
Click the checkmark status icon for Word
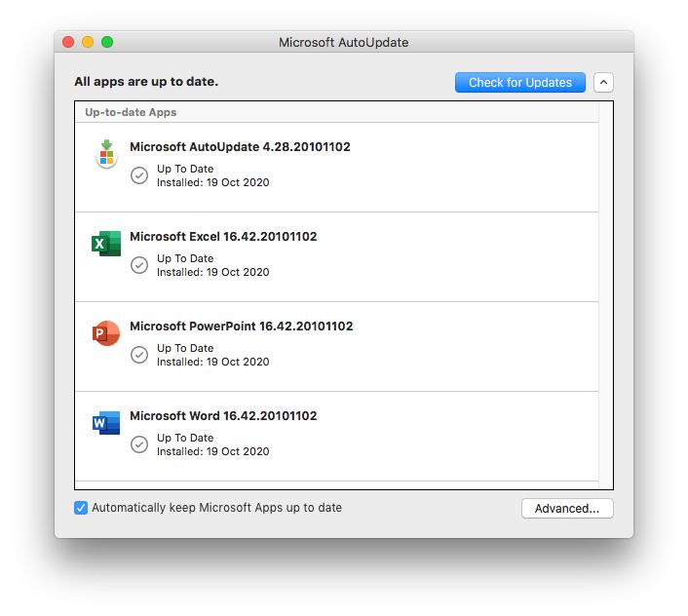139,444
